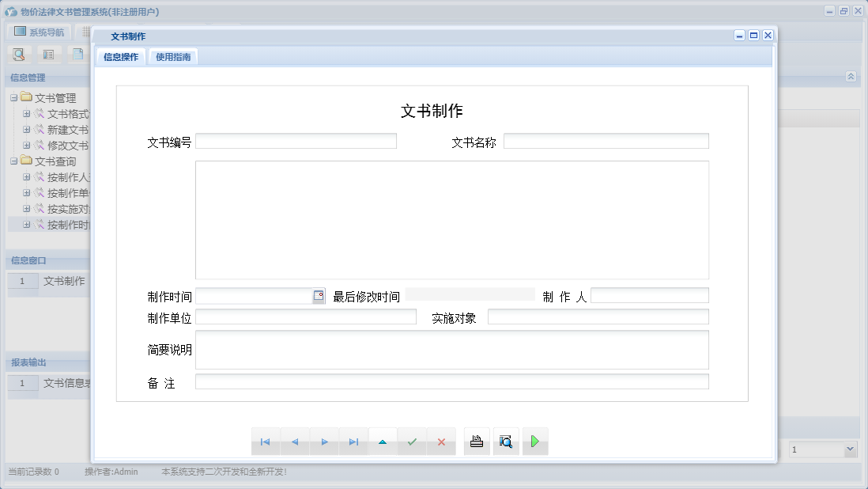Jump to first record with the navigation icon
The width and height of the screenshot is (868, 489).
(x=266, y=442)
